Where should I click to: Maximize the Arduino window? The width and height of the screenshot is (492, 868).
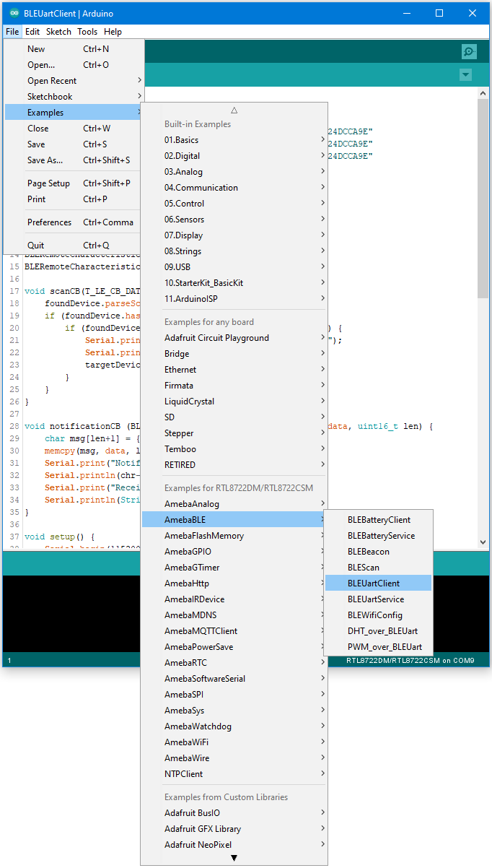coord(439,14)
